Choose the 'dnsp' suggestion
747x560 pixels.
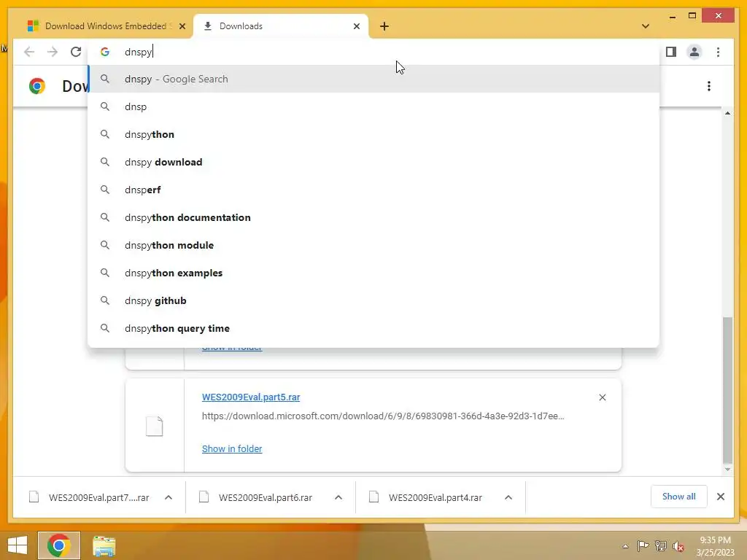pyautogui.click(x=374, y=106)
